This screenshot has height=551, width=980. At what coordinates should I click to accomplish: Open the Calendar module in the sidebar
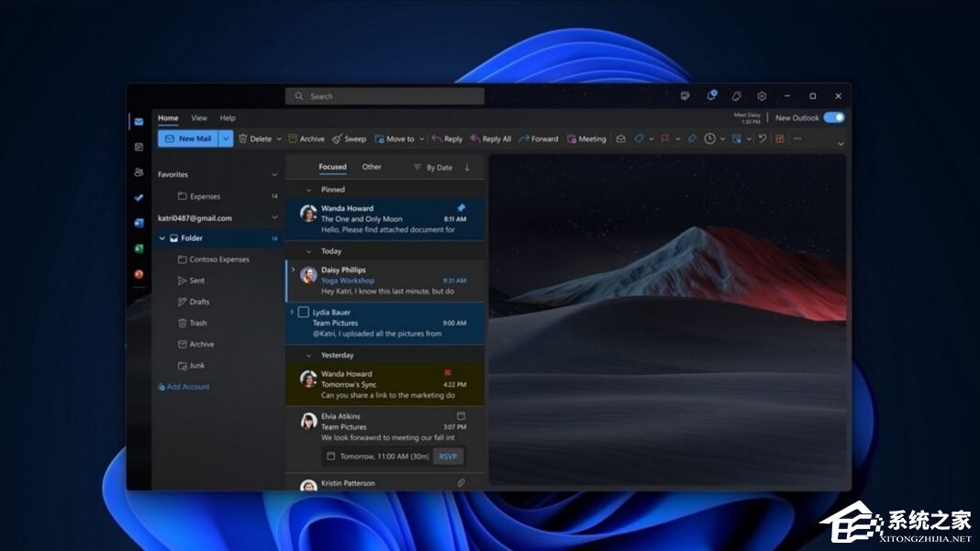pyautogui.click(x=139, y=147)
